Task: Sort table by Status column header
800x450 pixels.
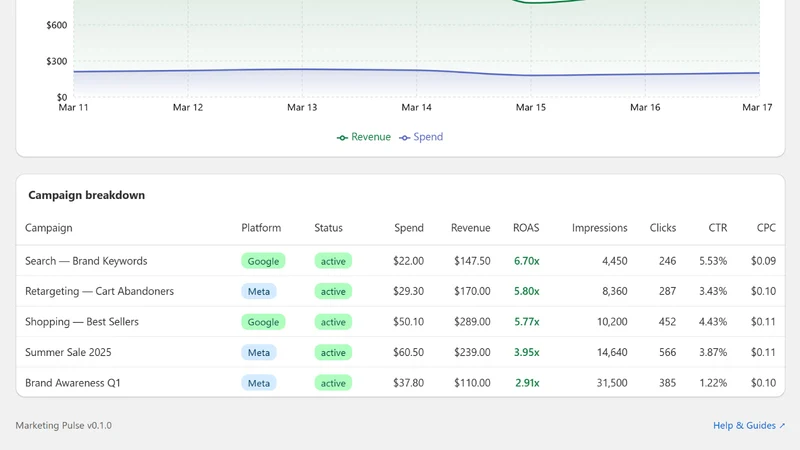Action: pyautogui.click(x=329, y=228)
